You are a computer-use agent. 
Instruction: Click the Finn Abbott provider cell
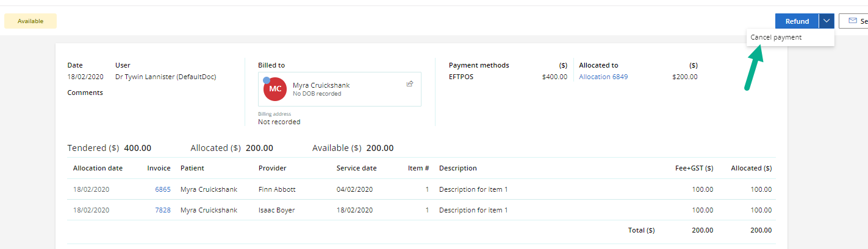point(277,189)
